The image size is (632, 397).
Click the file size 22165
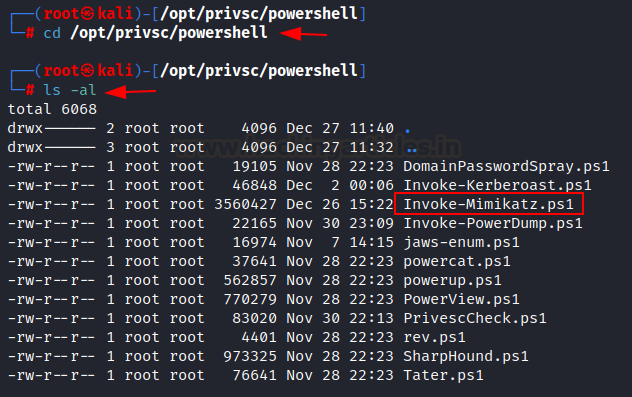(254, 223)
